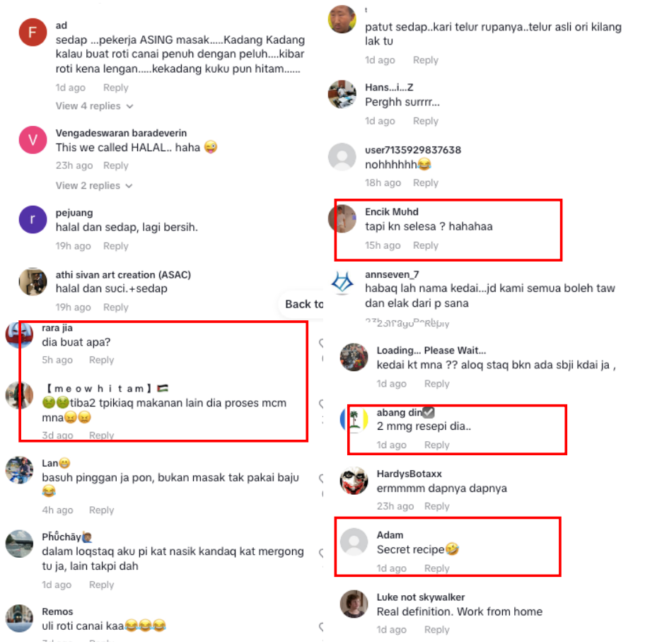The image size is (645, 644).
Task: Open Hans...i...Z profile picture
Action: [342, 94]
